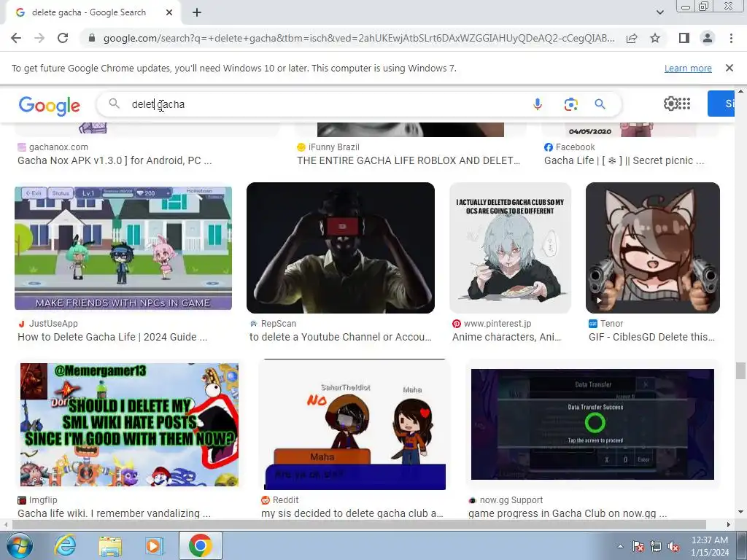Open the Windows Start menu
747x560 pixels.
pos(19,545)
